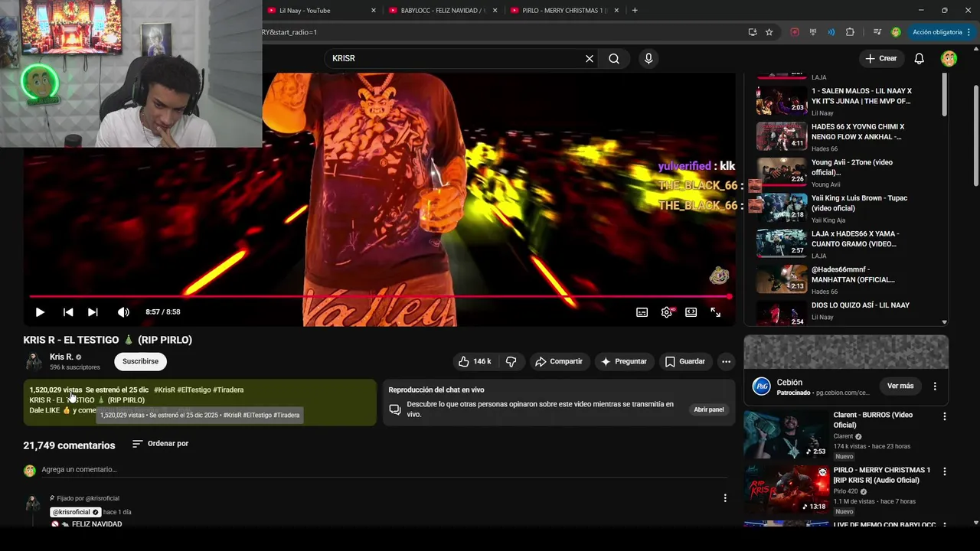Click the #Tiradera hashtag
The height and width of the screenshot is (551, 980).
(228, 390)
